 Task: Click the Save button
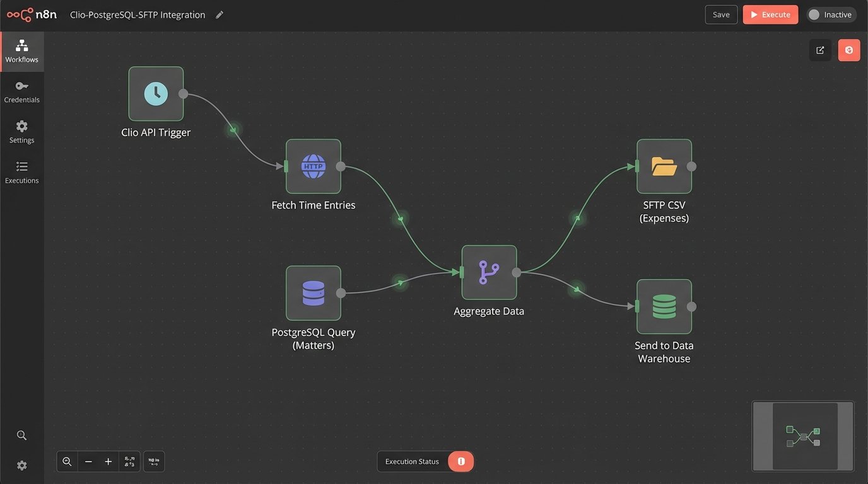pyautogui.click(x=721, y=14)
